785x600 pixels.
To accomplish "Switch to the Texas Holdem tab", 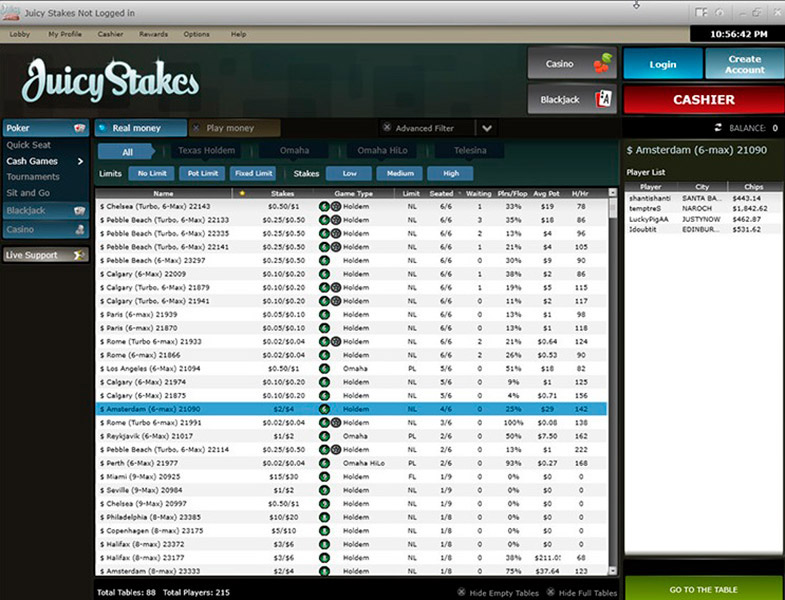I will pyautogui.click(x=206, y=150).
